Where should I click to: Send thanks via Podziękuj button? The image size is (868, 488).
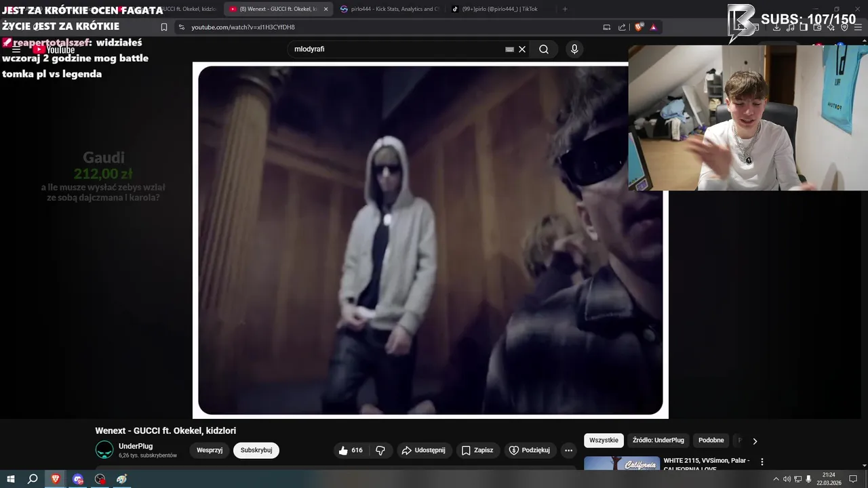pyautogui.click(x=530, y=450)
